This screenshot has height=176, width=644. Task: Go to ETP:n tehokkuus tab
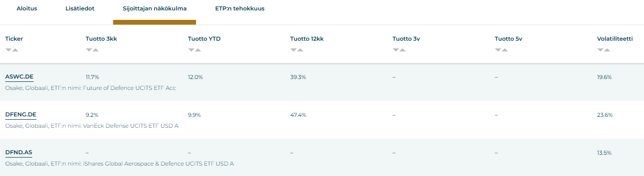pos(240,9)
